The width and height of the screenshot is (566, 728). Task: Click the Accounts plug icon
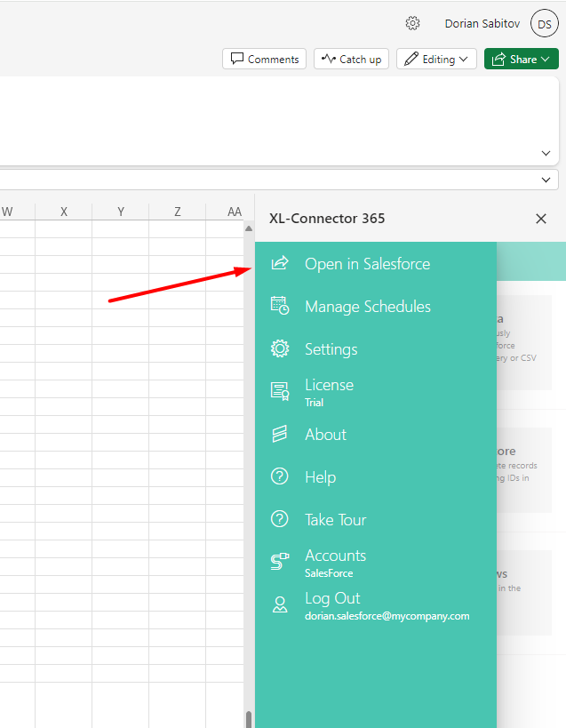click(280, 561)
